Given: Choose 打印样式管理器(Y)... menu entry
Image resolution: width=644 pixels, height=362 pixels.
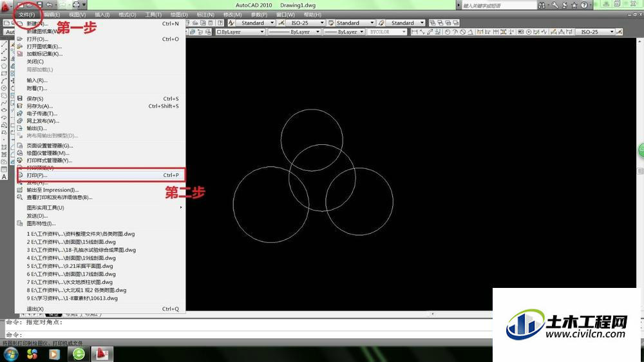Looking at the screenshot, I should pyautogui.click(x=100, y=160).
